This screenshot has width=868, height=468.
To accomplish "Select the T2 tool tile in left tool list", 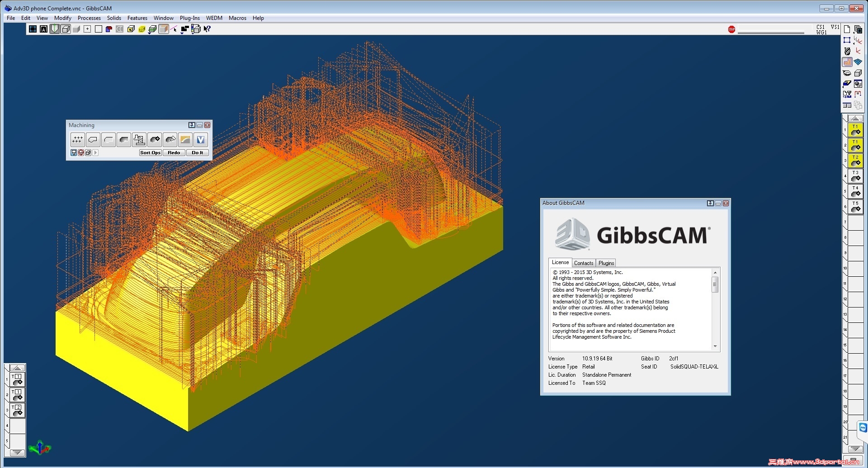I will tap(17, 411).
